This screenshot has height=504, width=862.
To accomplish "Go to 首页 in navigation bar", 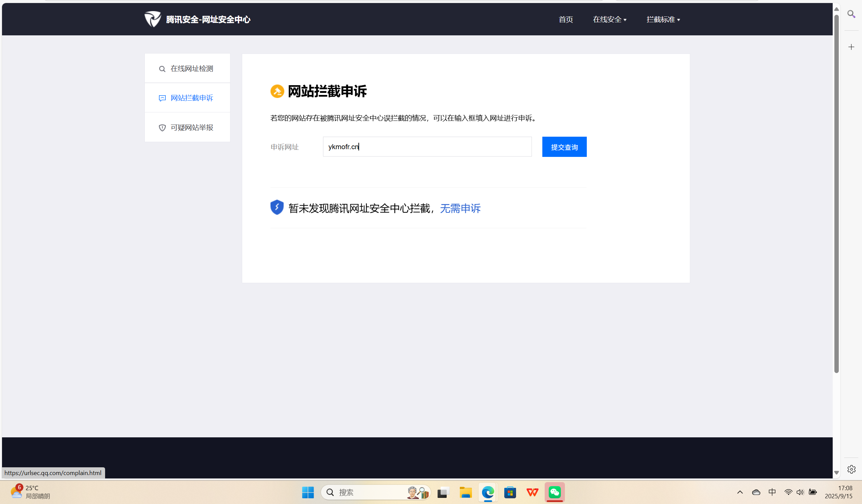I will pos(566,20).
